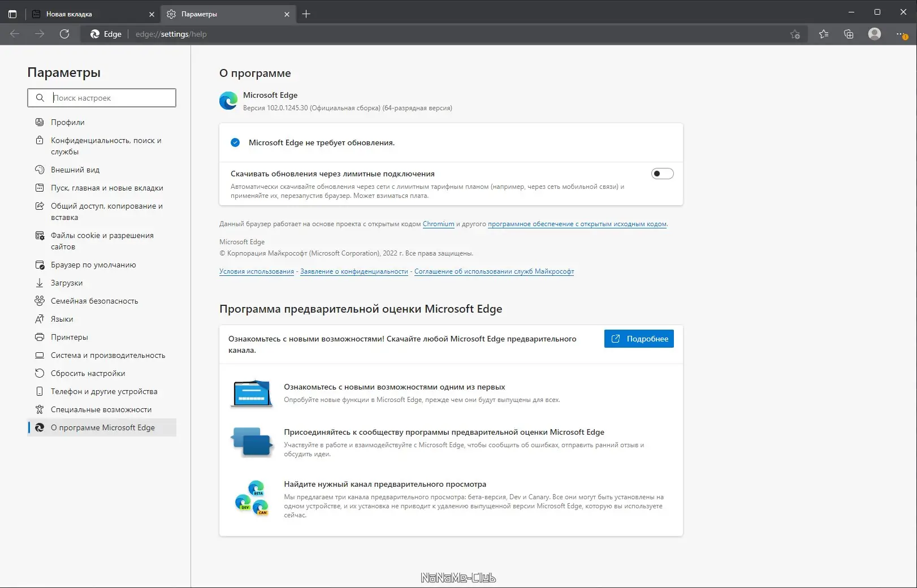Click the address bar URL
917x588 pixels.
tap(171, 34)
